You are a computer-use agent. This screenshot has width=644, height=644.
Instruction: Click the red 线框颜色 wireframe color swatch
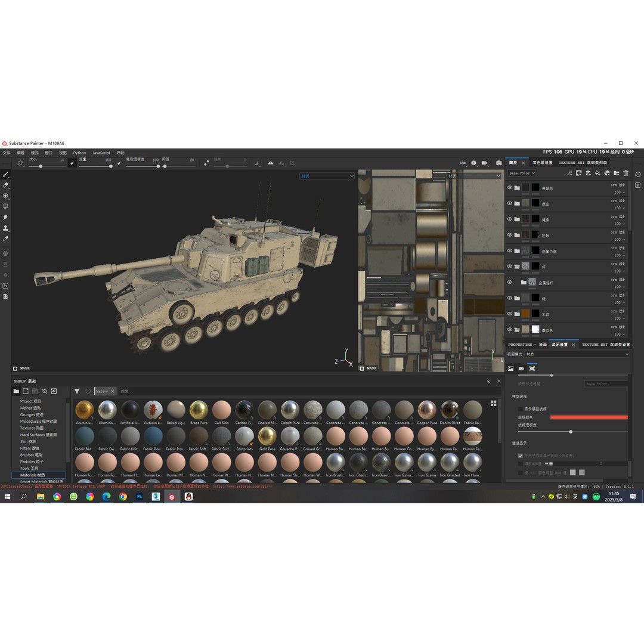pyautogui.click(x=589, y=417)
